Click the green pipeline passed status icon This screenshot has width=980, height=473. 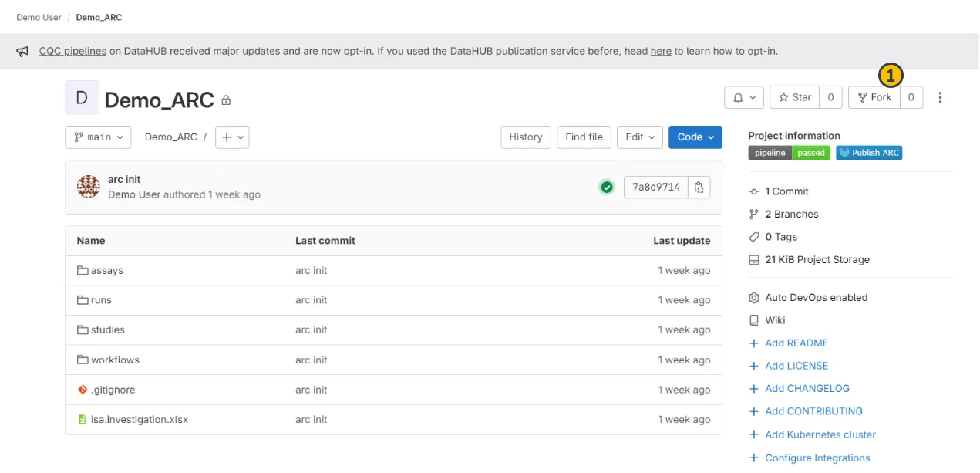[x=607, y=188]
